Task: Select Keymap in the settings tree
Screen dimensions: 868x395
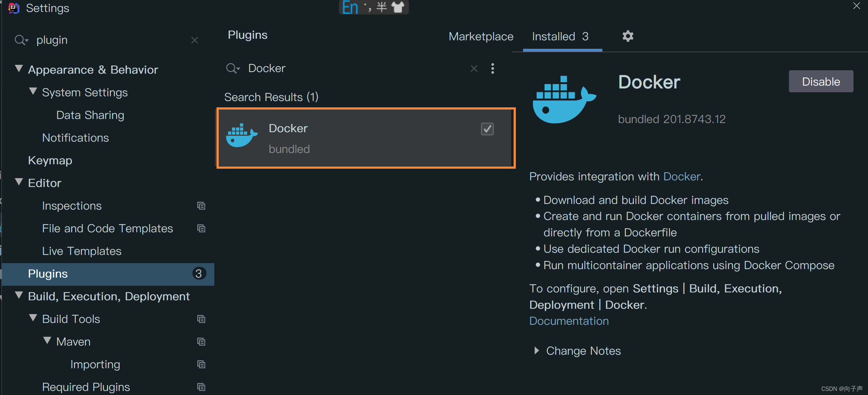Action: [x=50, y=161]
